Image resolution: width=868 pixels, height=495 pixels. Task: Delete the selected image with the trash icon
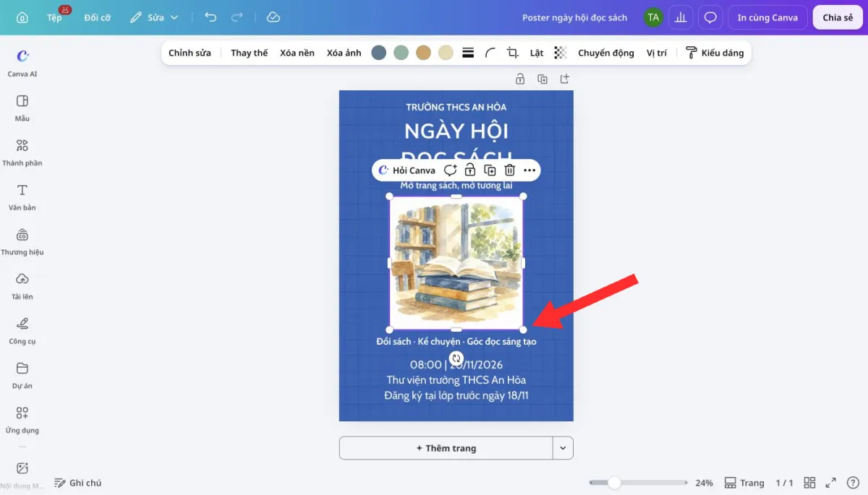510,171
